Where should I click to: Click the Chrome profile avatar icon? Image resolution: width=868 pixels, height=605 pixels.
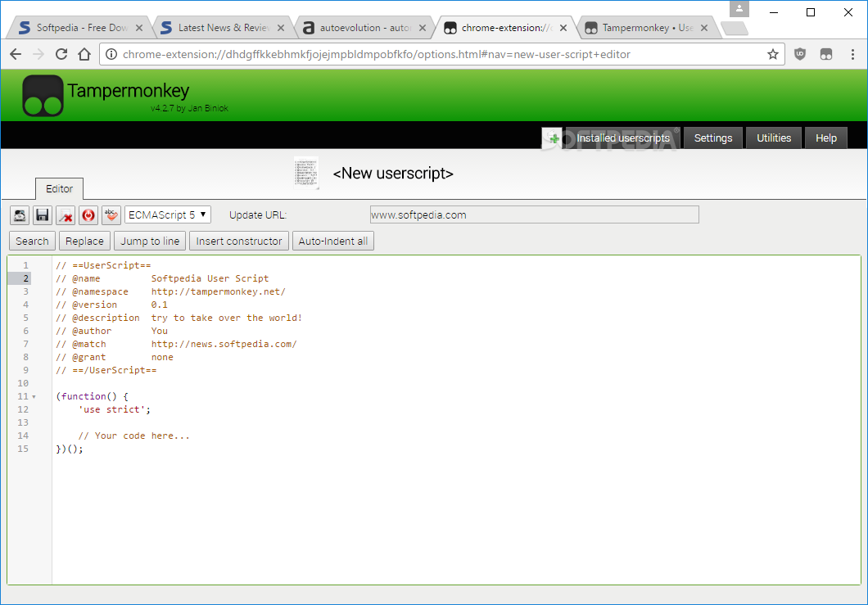(739, 8)
